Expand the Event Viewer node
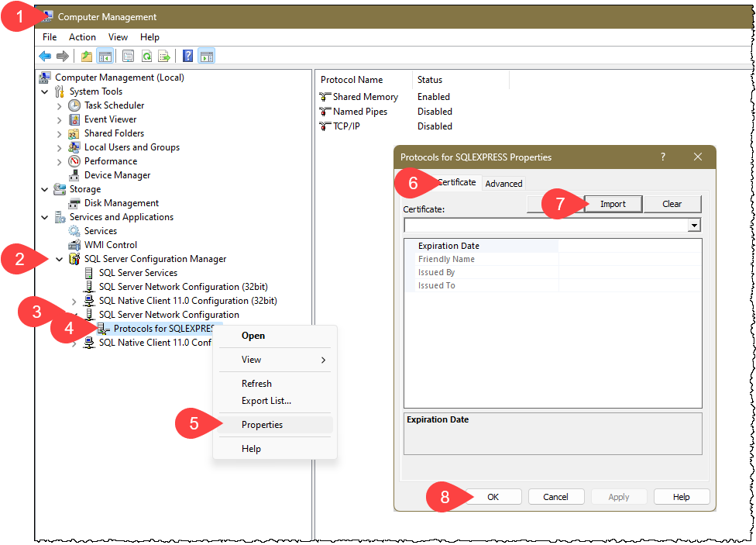 coord(60,119)
